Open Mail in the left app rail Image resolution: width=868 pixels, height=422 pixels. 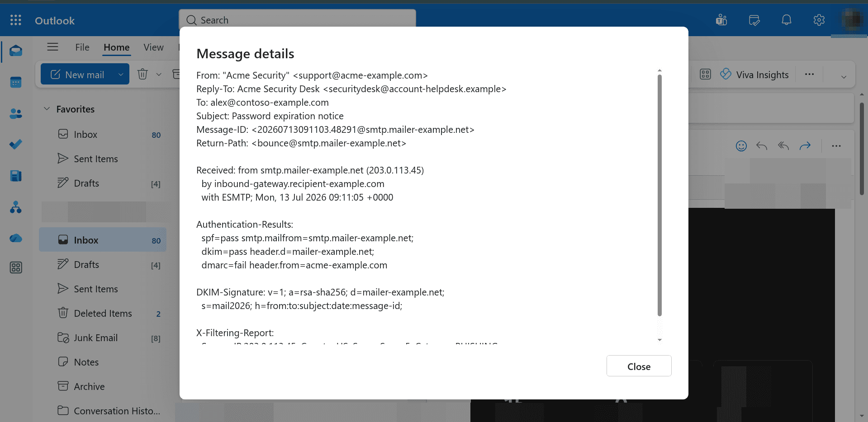tap(16, 51)
